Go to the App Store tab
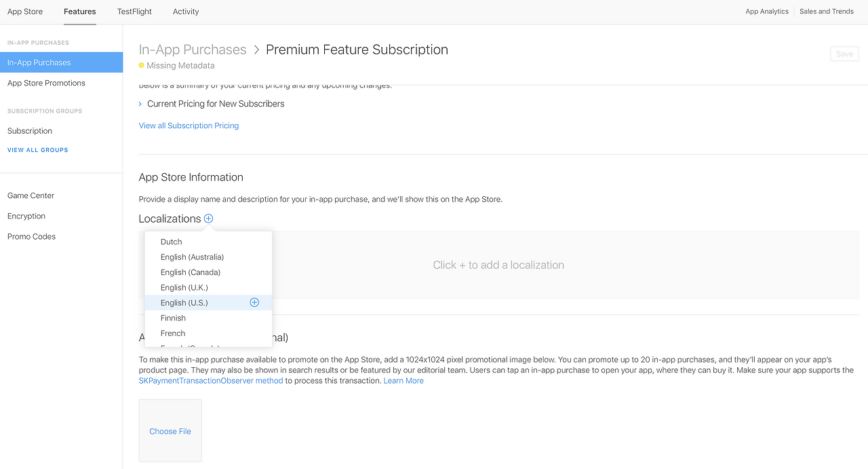Screen dimensions: 868x469 click(25, 12)
